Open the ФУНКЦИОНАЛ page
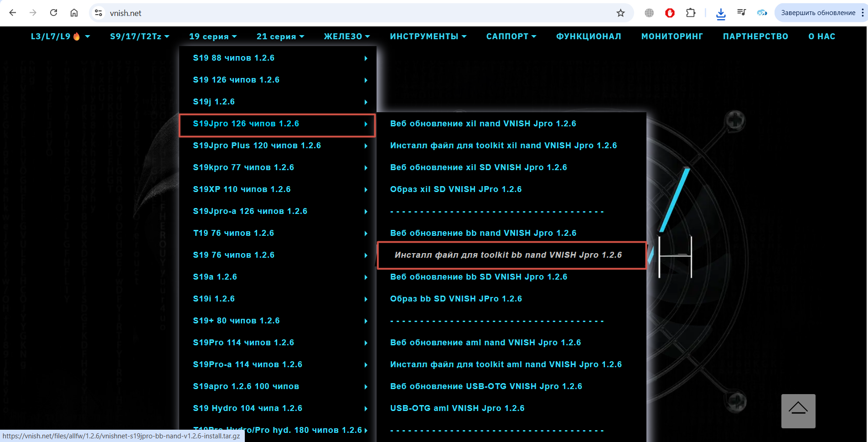868x442 pixels. tap(589, 36)
